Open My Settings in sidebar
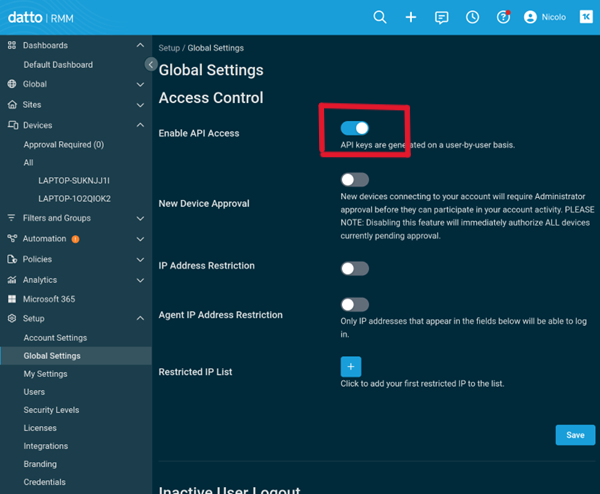Screen dimensions: 600x494 [x=45, y=374]
